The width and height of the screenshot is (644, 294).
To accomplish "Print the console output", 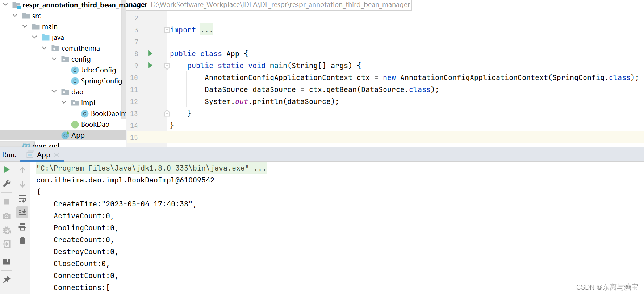I will click(x=22, y=227).
